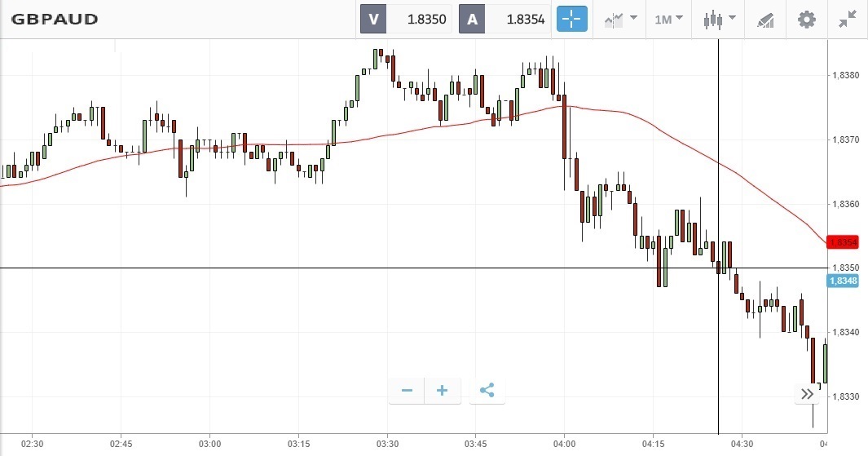Select the drawing tools icon
Image resolution: width=868 pixels, height=456 pixels.
coord(764,19)
